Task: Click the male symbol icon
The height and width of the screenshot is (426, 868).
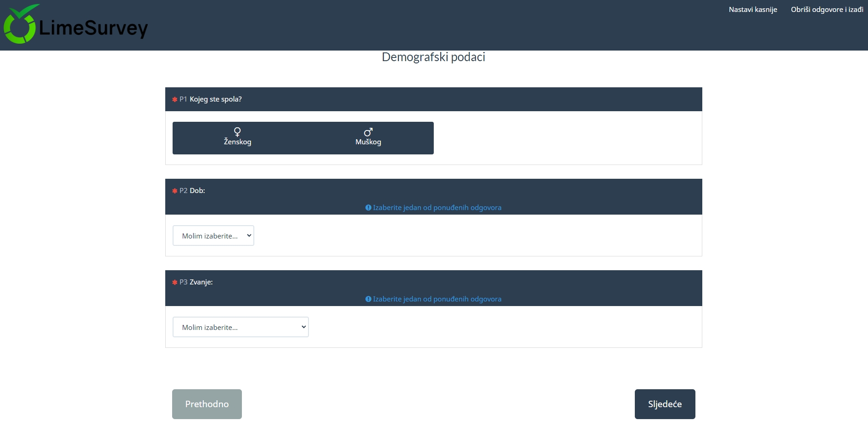Action: [x=368, y=132]
